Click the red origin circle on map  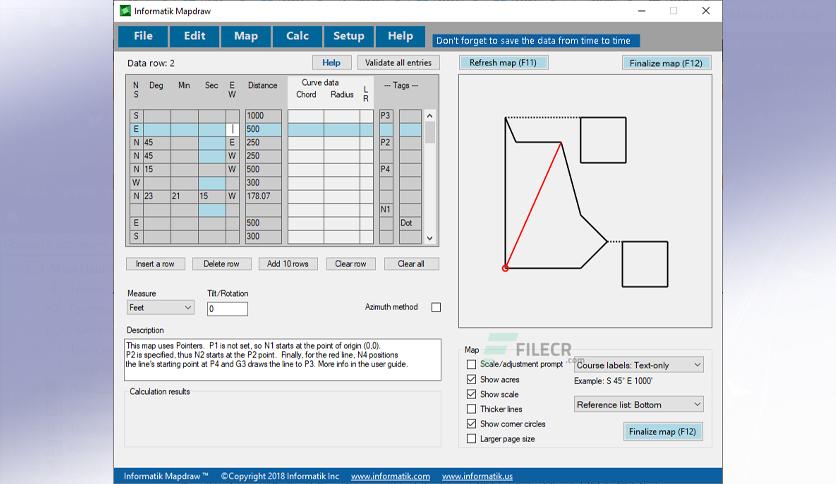(505, 268)
